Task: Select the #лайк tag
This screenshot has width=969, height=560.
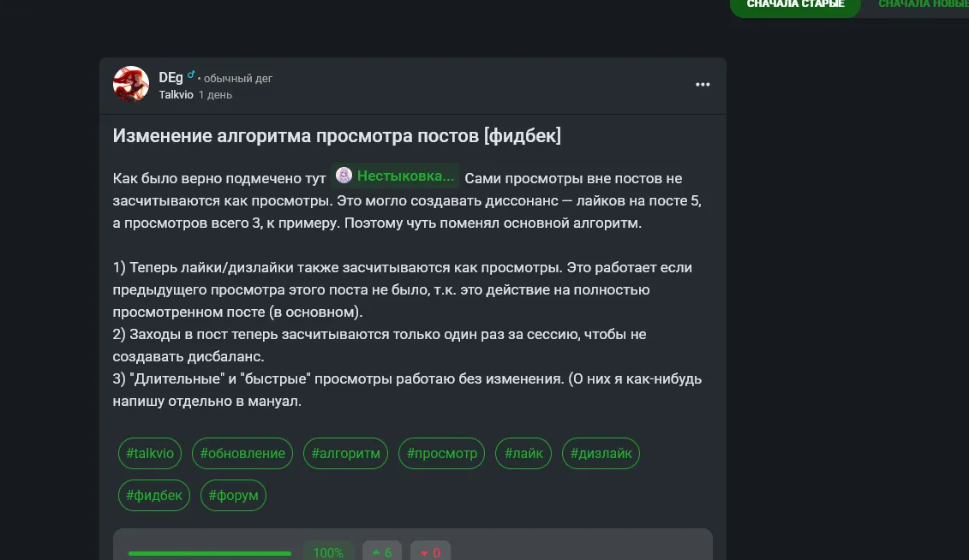Action: click(523, 453)
